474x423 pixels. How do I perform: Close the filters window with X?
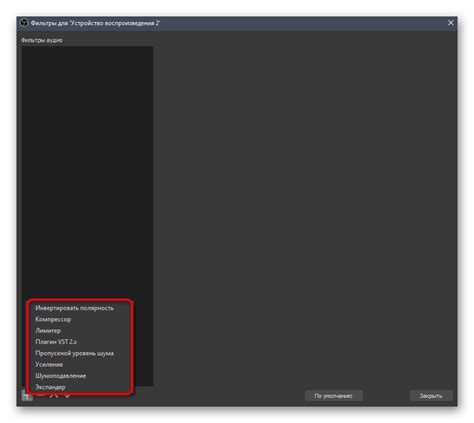click(451, 23)
